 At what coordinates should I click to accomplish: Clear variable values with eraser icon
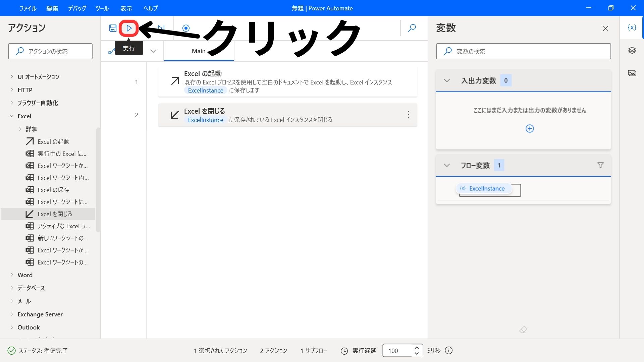coord(523,329)
